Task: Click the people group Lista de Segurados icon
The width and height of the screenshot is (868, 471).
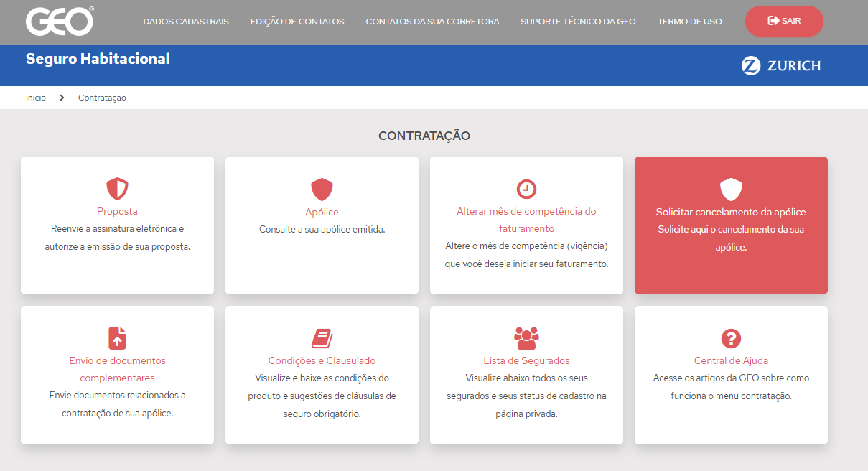Action: [x=526, y=337]
